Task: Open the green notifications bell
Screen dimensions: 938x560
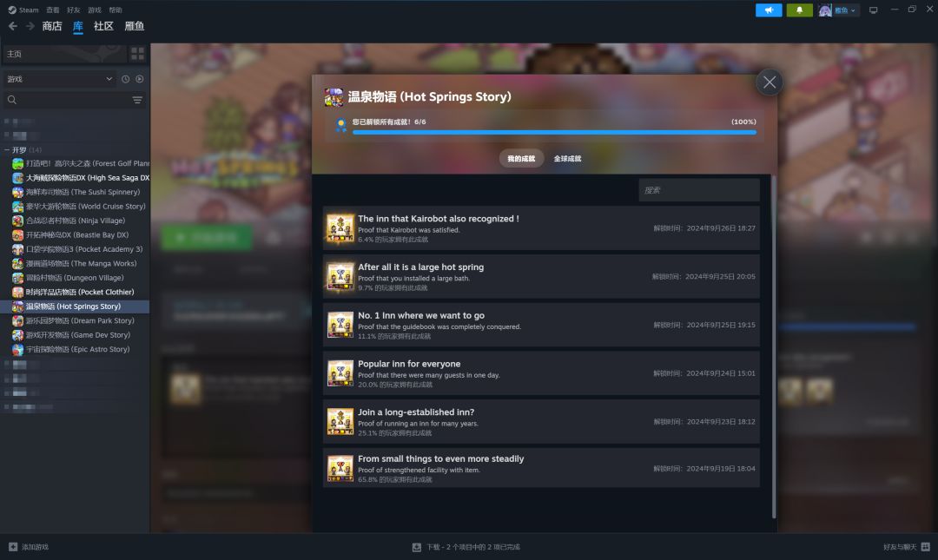Action: (x=799, y=10)
